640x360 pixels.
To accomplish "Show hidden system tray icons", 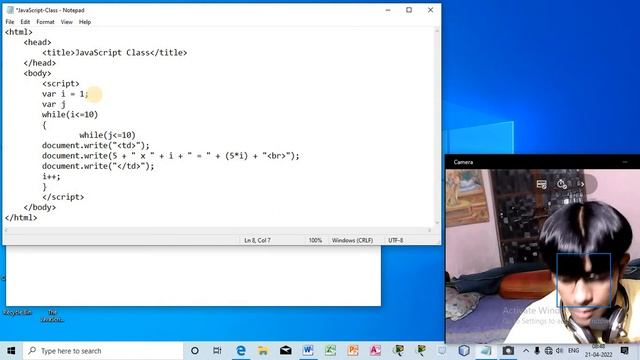I will pos(526,351).
